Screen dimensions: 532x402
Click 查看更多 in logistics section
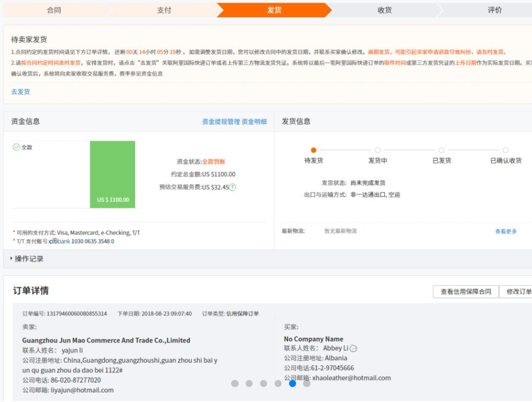506,232
